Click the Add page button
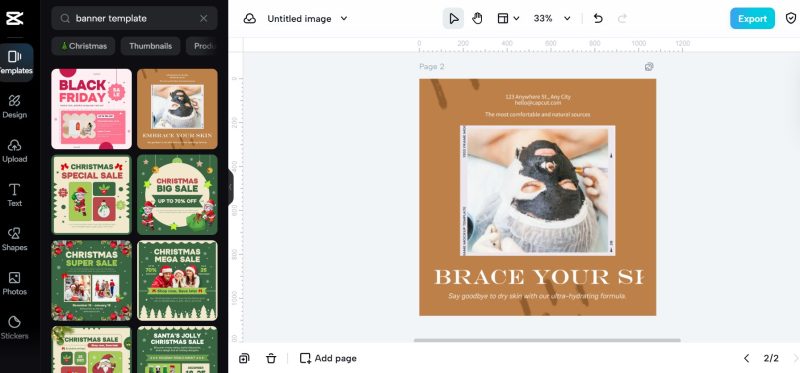The width and height of the screenshot is (800, 373). [x=328, y=358]
